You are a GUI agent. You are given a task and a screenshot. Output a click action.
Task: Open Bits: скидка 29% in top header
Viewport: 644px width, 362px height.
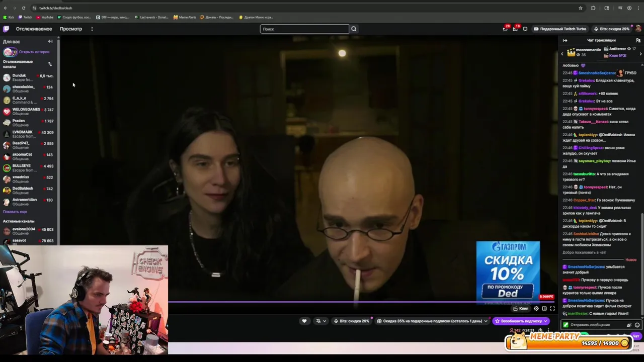(x=612, y=29)
